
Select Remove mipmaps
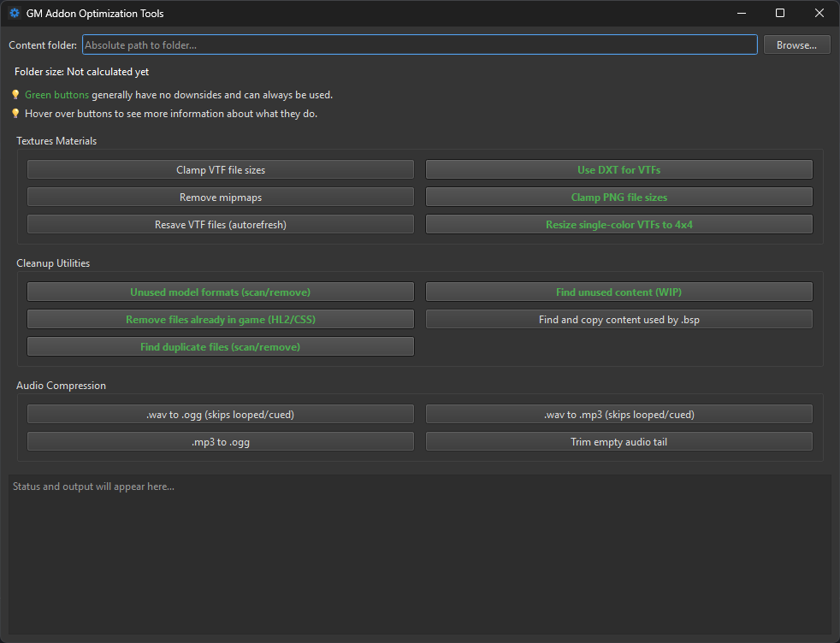click(221, 197)
